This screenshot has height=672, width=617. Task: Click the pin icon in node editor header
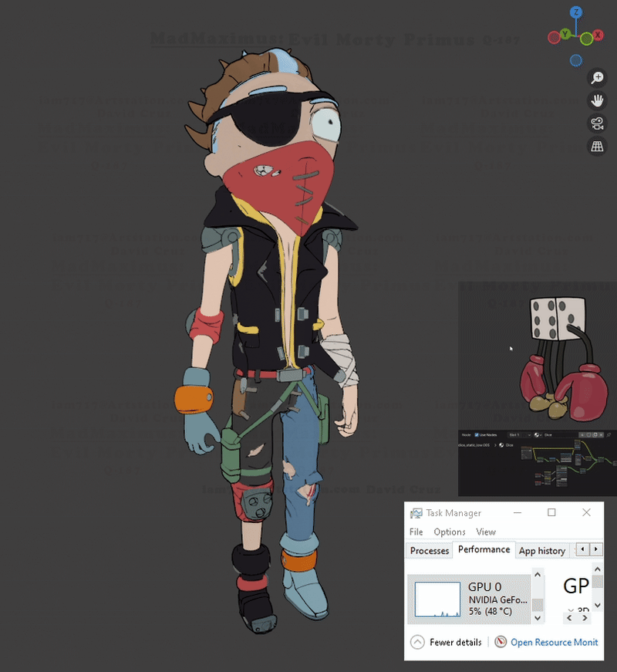coord(609,435)
